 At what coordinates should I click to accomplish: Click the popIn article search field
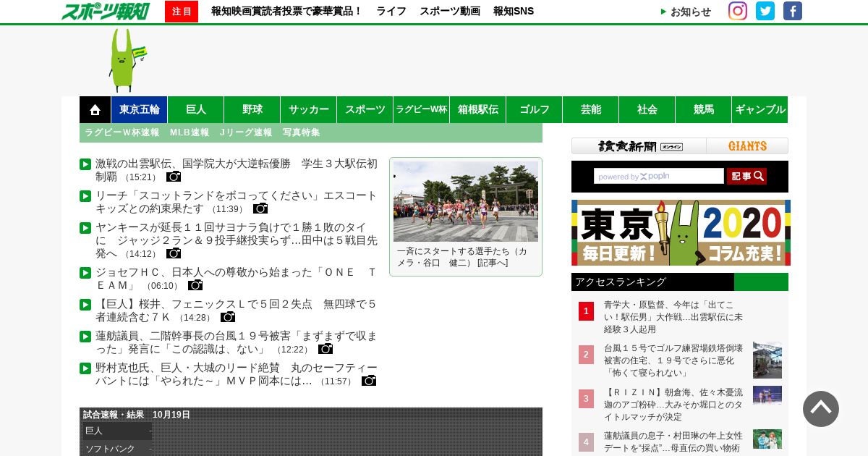point(659,176)
